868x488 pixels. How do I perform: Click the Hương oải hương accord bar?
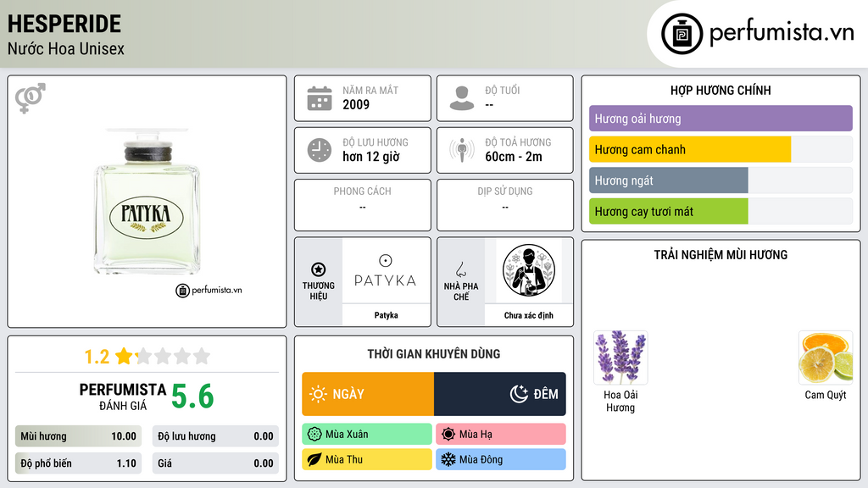click(721, 119)
